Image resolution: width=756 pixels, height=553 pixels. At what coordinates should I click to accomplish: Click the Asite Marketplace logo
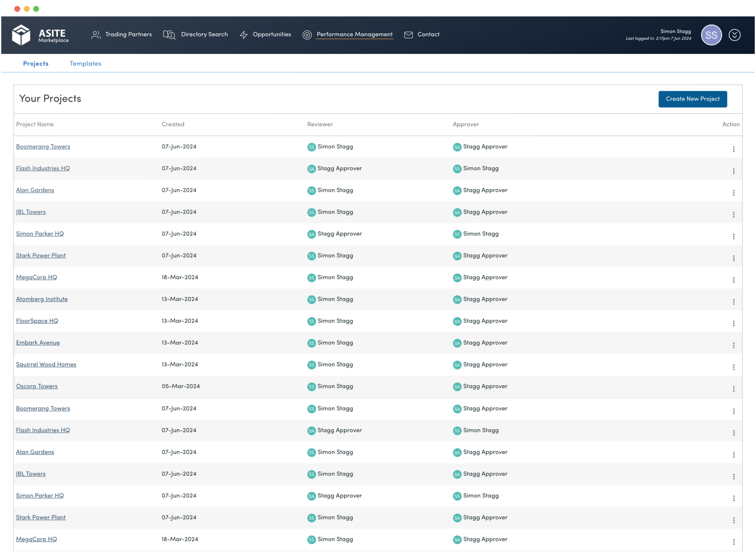click(x=40, y=35)
